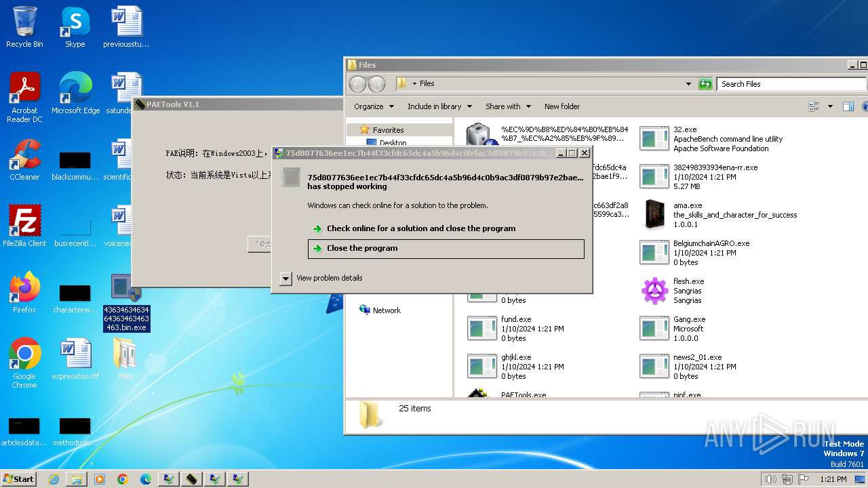
Task: Expand the Files breadcrumb folder arrow
Action: point(414,84)
